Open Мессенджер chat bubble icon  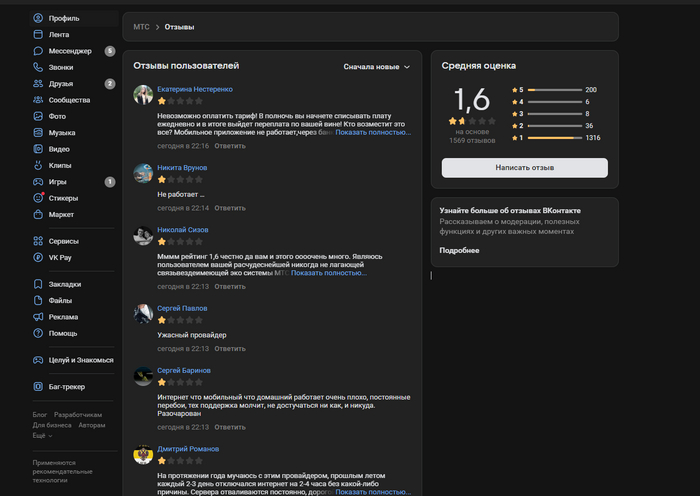point(38,51)
